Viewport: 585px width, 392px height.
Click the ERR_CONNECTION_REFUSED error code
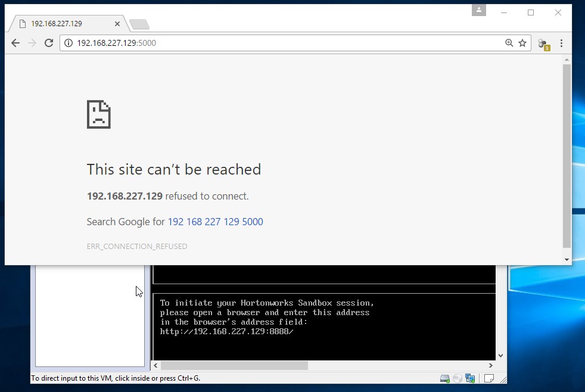tap(137, 247)
